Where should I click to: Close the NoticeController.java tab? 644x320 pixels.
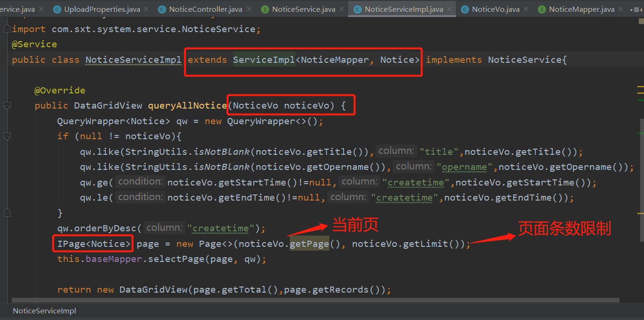tap(248, 9)
